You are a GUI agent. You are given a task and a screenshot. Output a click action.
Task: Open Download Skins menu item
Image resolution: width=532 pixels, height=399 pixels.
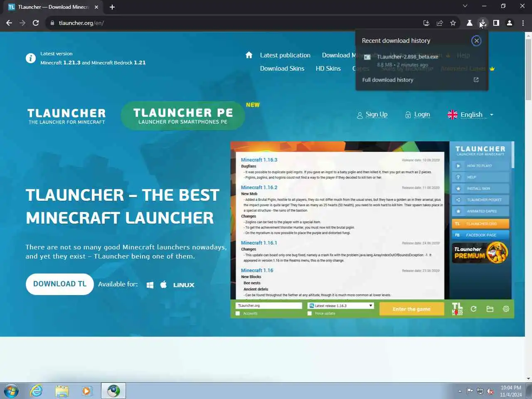point(282,69)
